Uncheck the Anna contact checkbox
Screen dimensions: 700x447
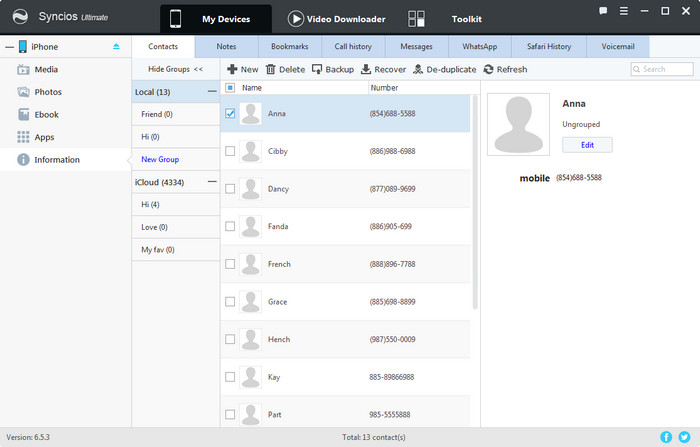pyautogui.click(x=230, y=113)
